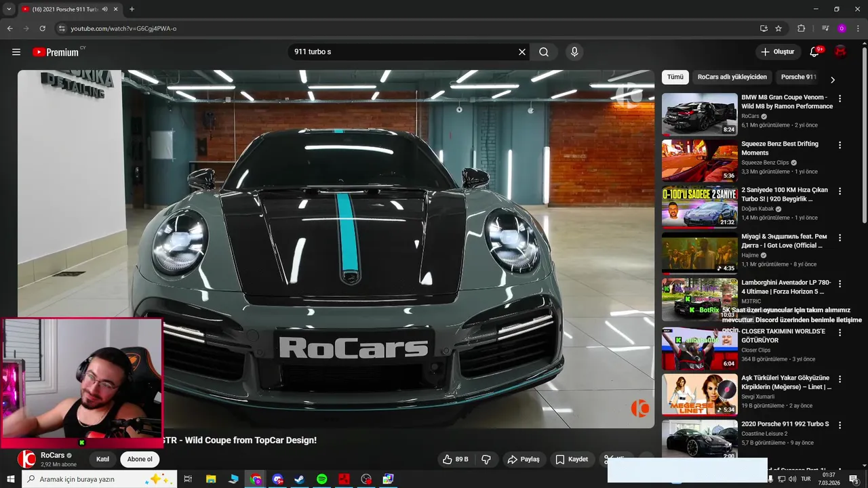Image resolution: width=868 pixels, height=488 pixels.
Task: Open the Chrome three-dot menu
Action: point(858,28)
